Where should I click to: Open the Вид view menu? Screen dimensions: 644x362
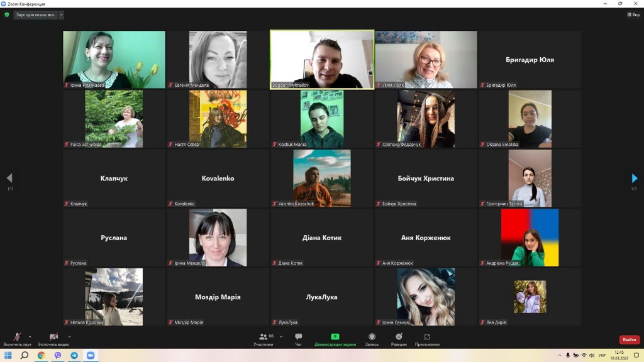pyautogui.click(x=633, y=14)
